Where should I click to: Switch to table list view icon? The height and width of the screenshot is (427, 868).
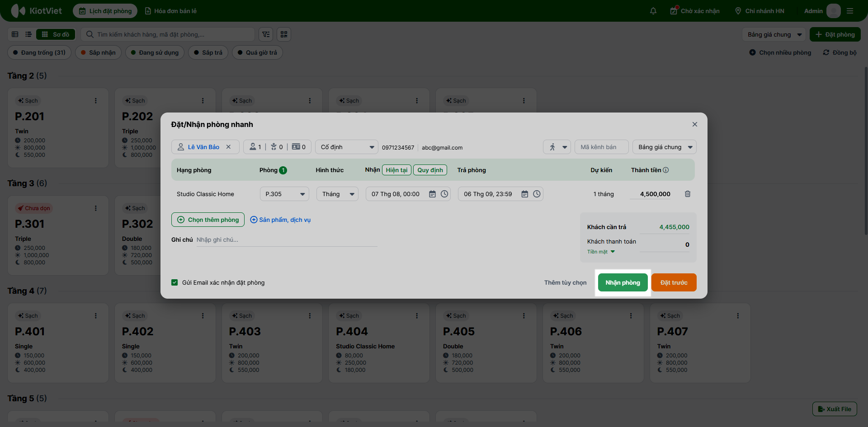click(15, 34)
